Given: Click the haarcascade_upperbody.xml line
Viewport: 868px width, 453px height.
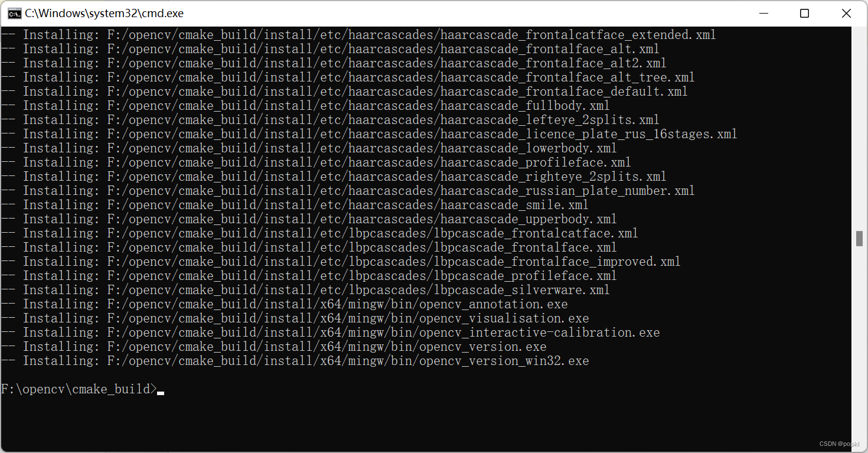Looking at the screenshot, I should tap(309, 219).
